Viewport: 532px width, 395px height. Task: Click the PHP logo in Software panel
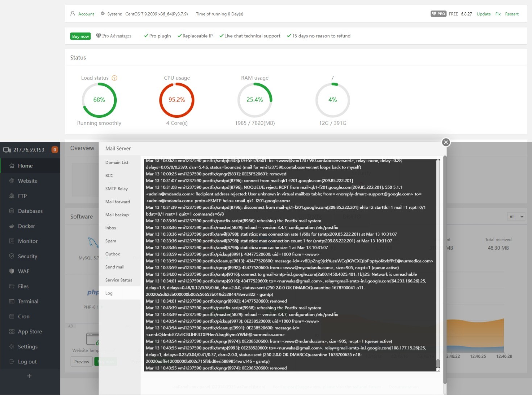click(93, 292)
